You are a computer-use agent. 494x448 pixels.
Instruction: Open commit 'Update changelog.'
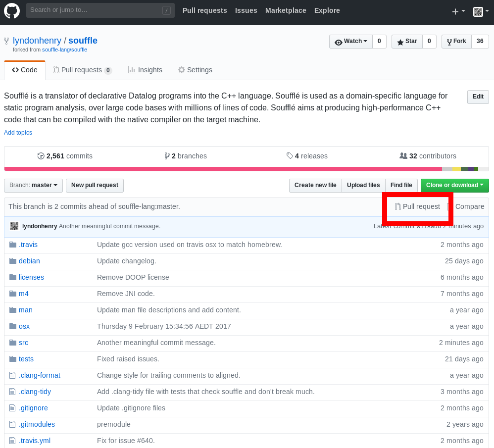127,261
